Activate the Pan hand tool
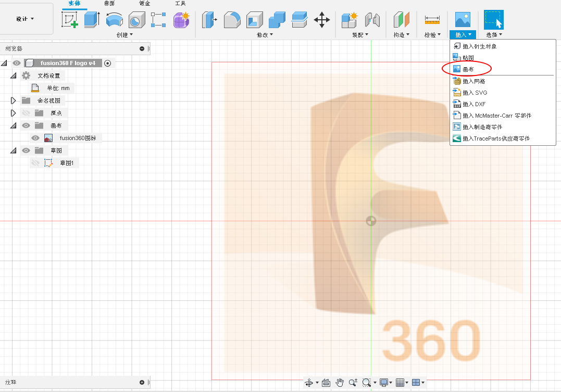The width and height of the screenshot is (561, 392). coord(340,383)
